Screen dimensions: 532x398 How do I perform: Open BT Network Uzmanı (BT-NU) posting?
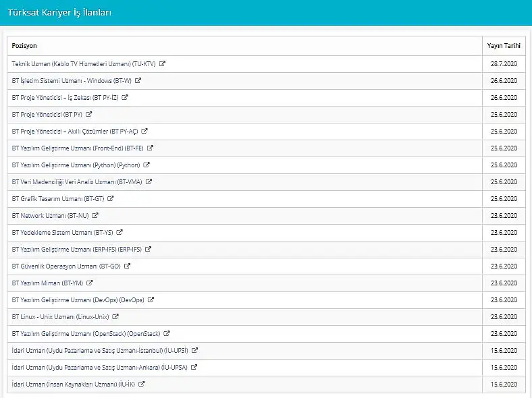click(50, 216)
